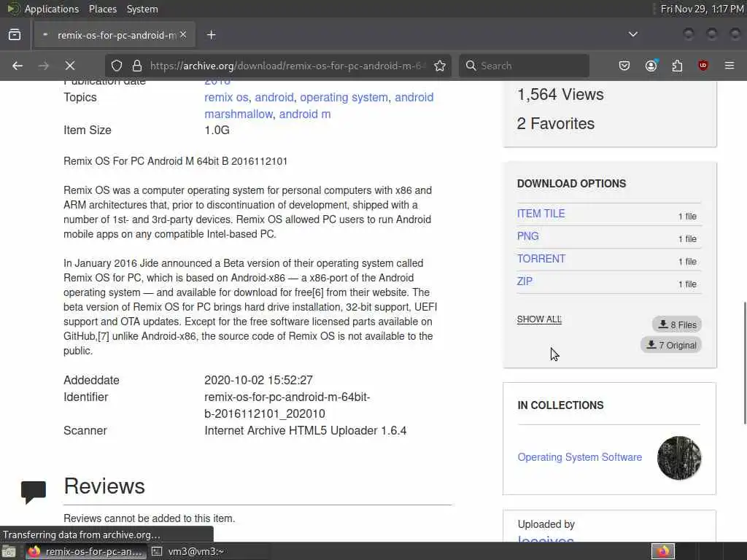Click the Reviews speech bubble icon

34,491
